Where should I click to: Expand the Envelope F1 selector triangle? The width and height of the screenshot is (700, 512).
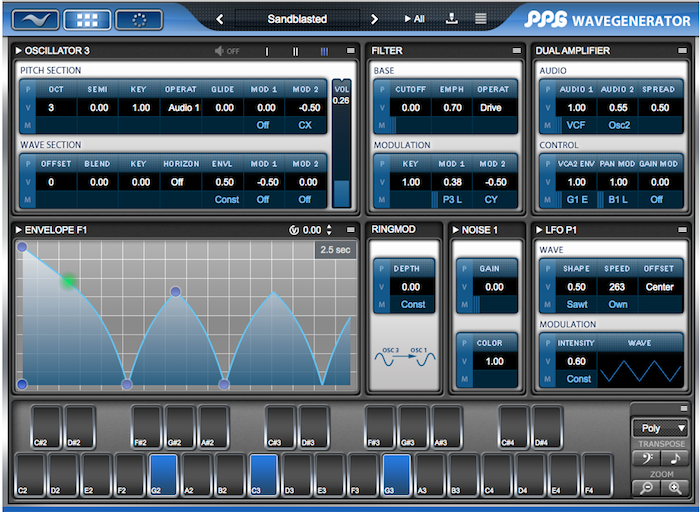19,230
